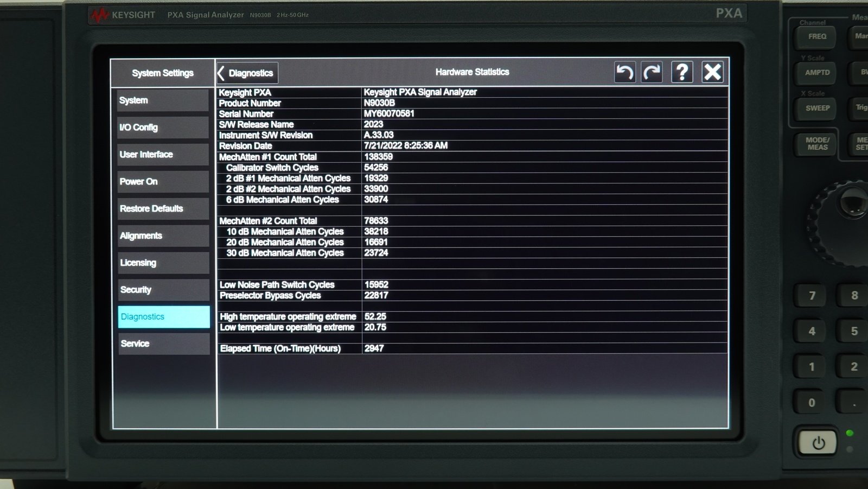Go back via the Diagnostics chevron button
The height and width of the screenshot is (489, 868).
(x=247, y=73)
